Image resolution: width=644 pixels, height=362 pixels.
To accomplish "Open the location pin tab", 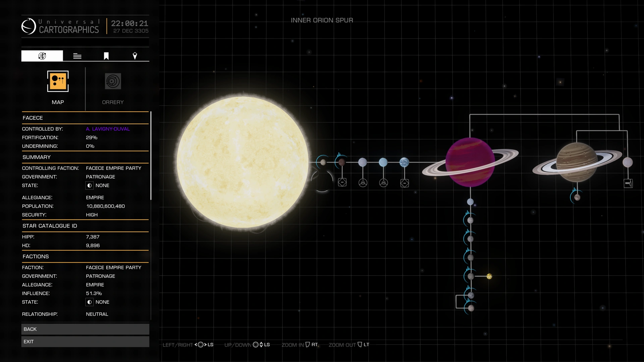I will point(135,56).
